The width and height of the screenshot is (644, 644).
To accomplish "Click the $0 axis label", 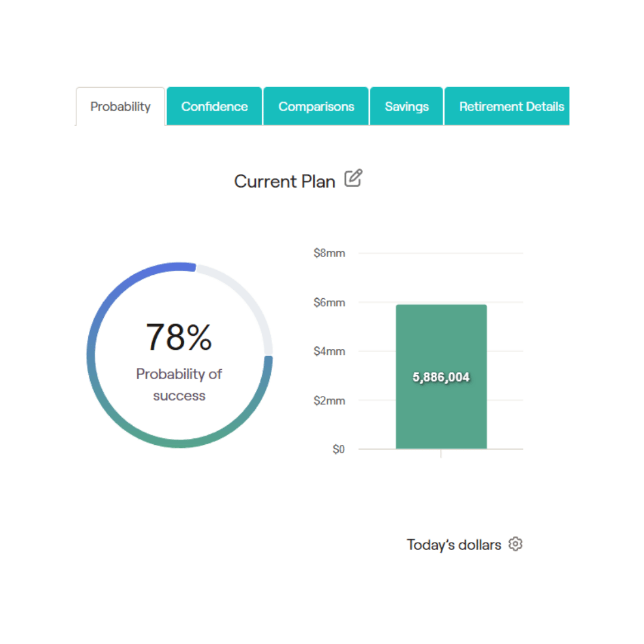I will tap(338, 450).
